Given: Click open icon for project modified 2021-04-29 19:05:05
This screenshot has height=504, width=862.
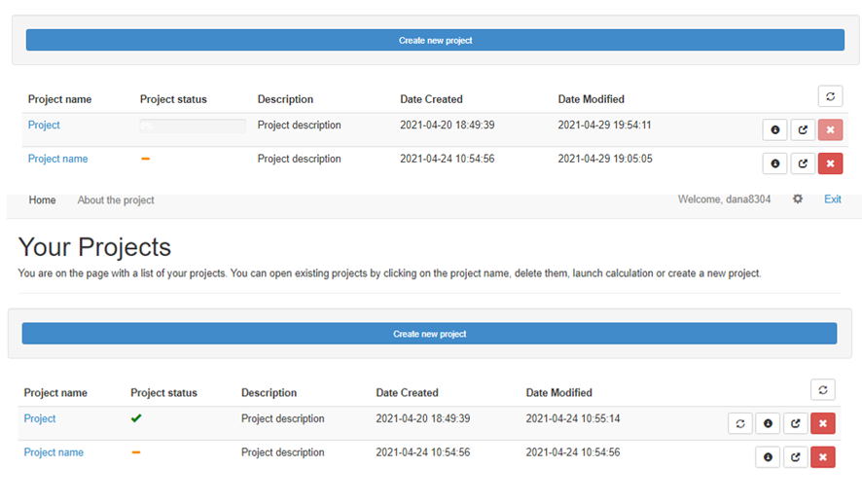Looking at the screenshot, I should (803, 163).
